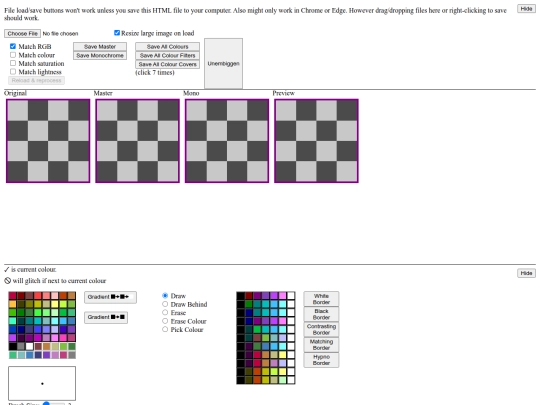This screenshot has width=540, height=405.
Task: Pick black swatch beside gray in small palette
Action: pyautogui.click(x=13, y=346)
